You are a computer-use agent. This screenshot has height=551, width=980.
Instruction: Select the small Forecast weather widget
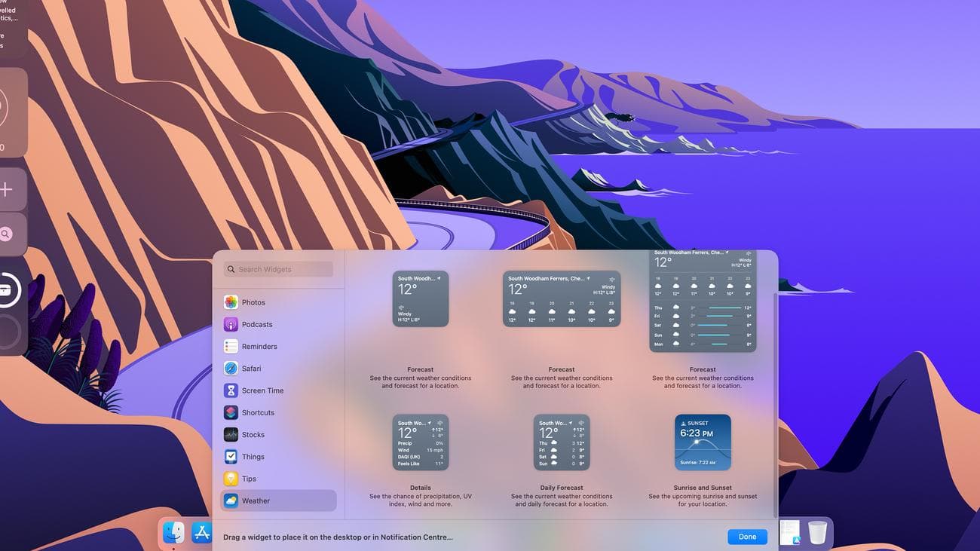(420, 298)
